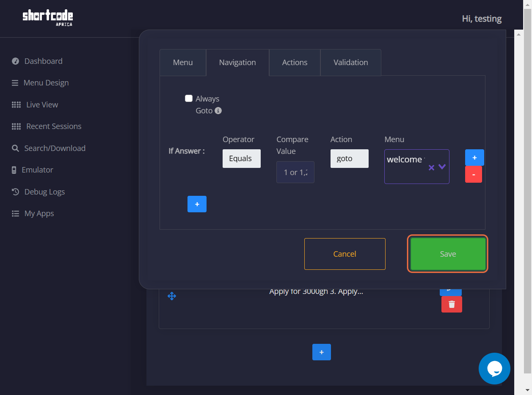The height and width of the screenshot is (395, 532).
Task: Click the Debug Logs history icon
Action: click(16, 192)
